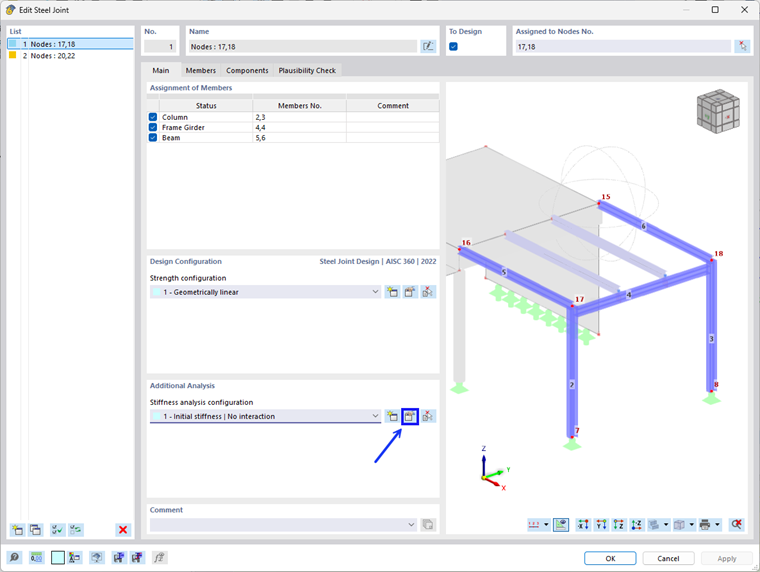Confirm with the OK button
760x572 pixels.
(610, 558)
